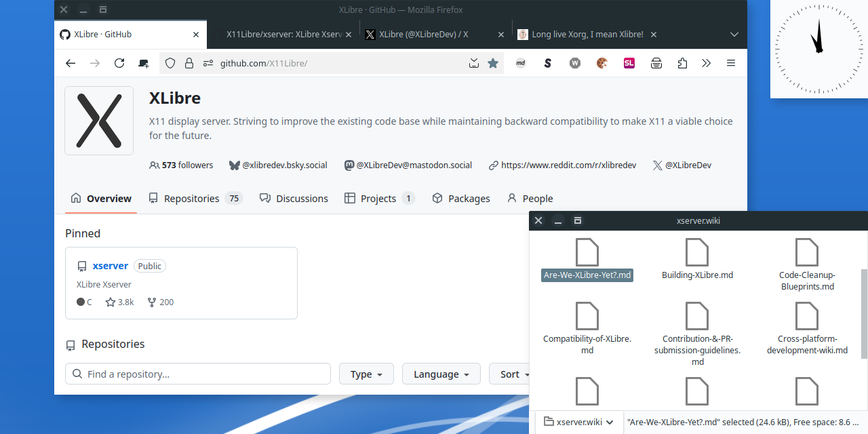Open the Discussions tab
The image size is (868, 434).
294,199
